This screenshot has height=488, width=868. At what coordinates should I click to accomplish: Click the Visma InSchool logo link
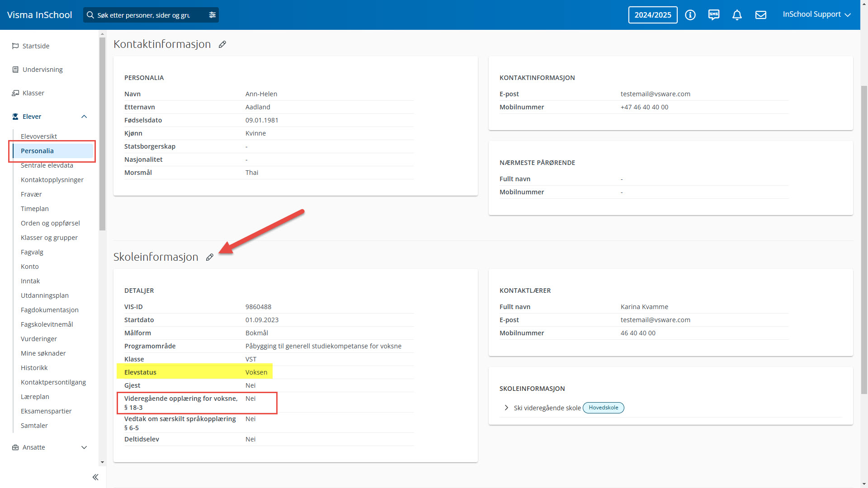click(x=39, y=15)
